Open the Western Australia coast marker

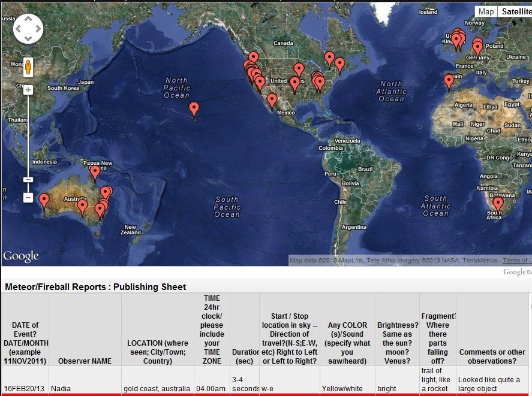pos(44,201)
